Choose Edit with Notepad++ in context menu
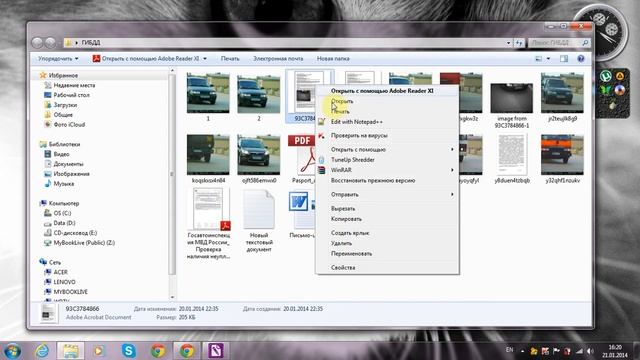The image size is (640, 360). pyautogui.click(x=387, y=122)
